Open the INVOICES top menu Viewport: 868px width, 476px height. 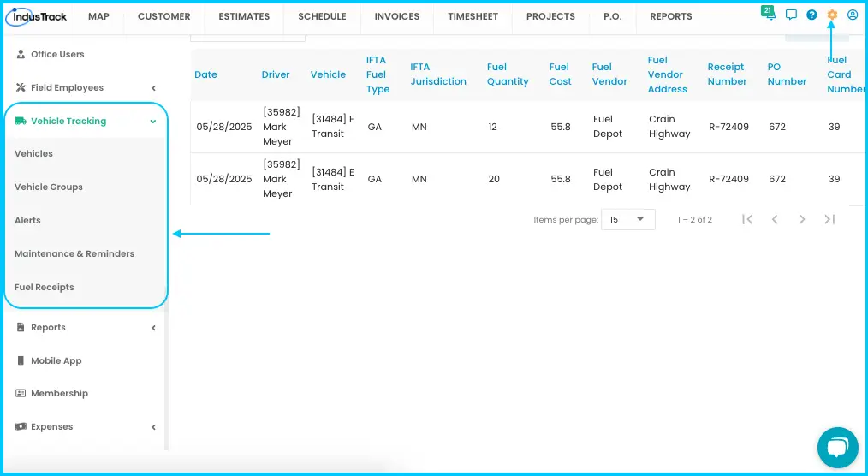click(397, 16)
